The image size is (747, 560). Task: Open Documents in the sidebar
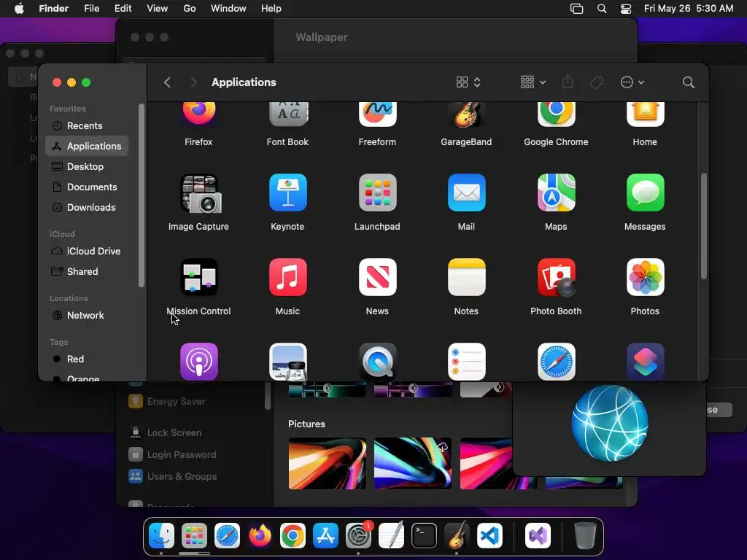coord(87,187)
